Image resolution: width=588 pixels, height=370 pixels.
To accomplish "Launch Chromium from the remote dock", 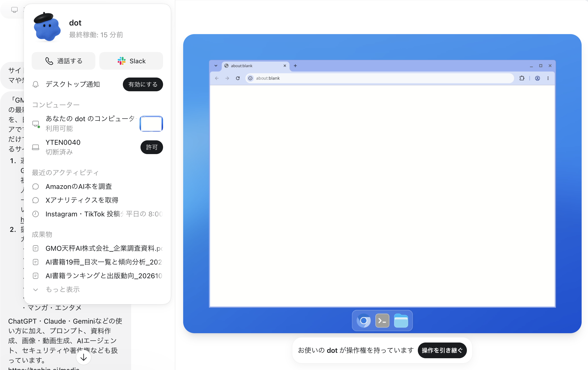I will coord(364,320).
